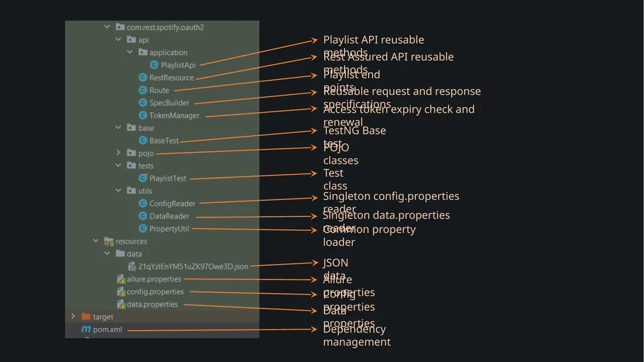Expand the pojo package chevron
This screenshot has height=362, width=644.
click(118, 152)
